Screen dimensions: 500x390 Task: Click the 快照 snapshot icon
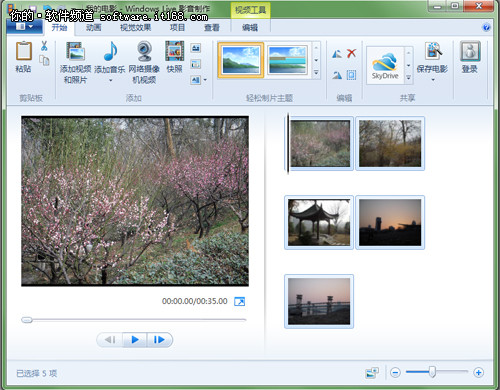(174, 51)
